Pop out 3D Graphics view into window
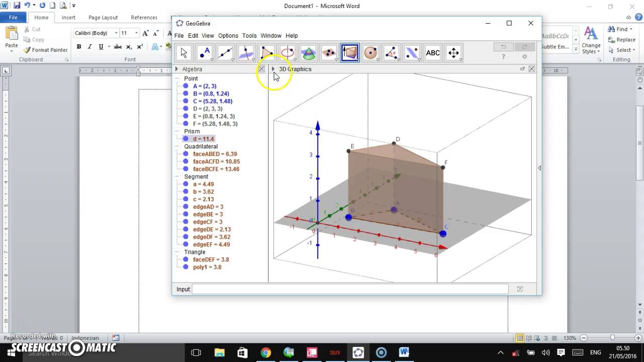 522,69
